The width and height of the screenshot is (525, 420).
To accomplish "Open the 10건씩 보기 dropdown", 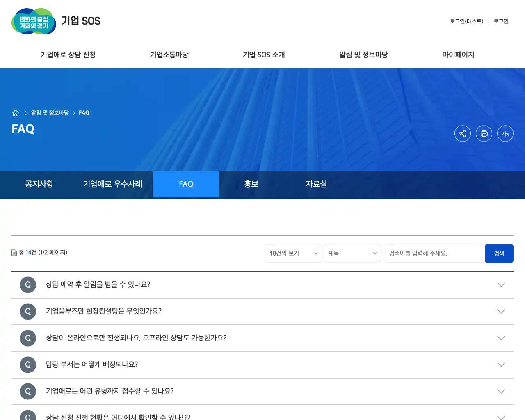I will click(x=293, y=253).
